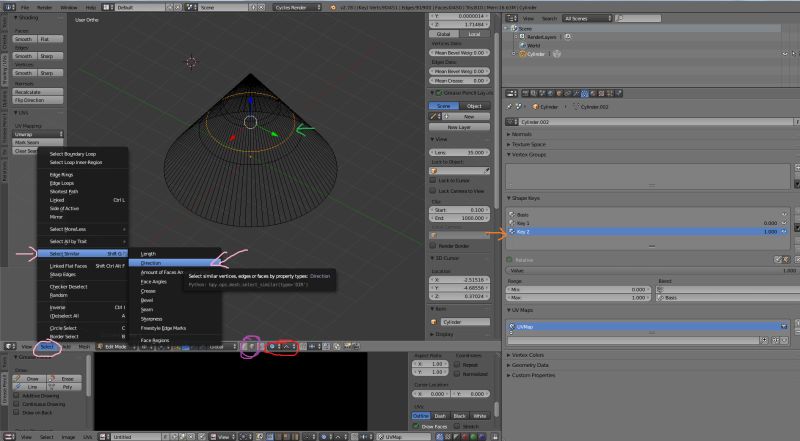
Task: Expand the Custom Properties panel
Action: tap(531, 375)
